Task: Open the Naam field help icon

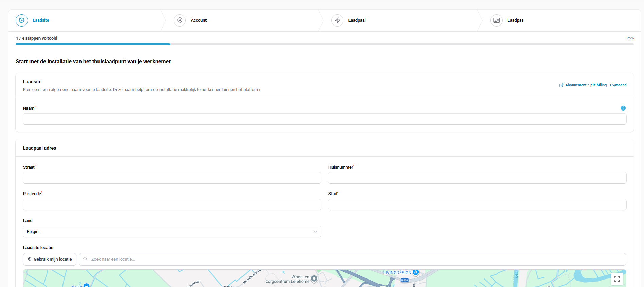Action: click(x=623, y=108)
